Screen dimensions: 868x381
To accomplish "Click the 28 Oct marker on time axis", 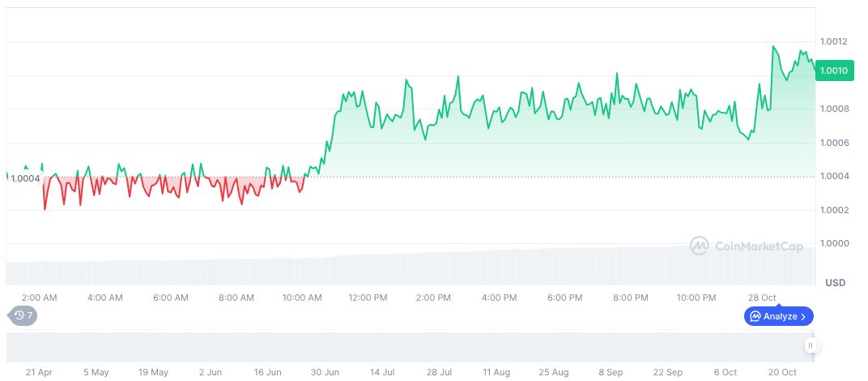I will click(x=763, y=298).
